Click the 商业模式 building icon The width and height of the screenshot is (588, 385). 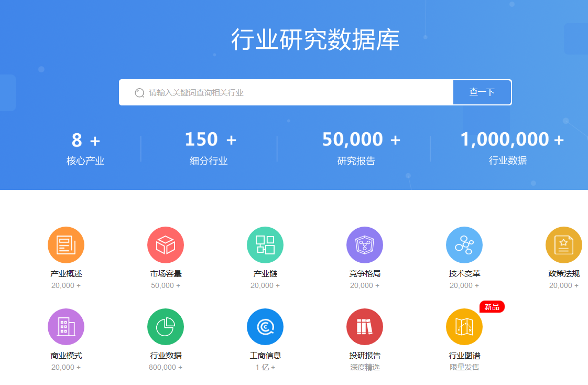pyautogui.click(x=66, y=326)
